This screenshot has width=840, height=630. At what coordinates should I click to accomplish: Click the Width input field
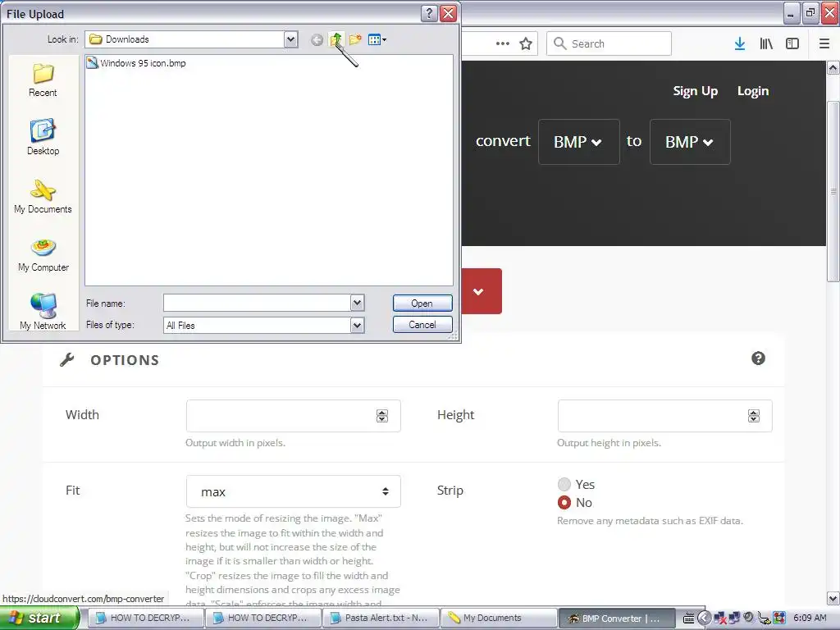(x=293, y=416)
